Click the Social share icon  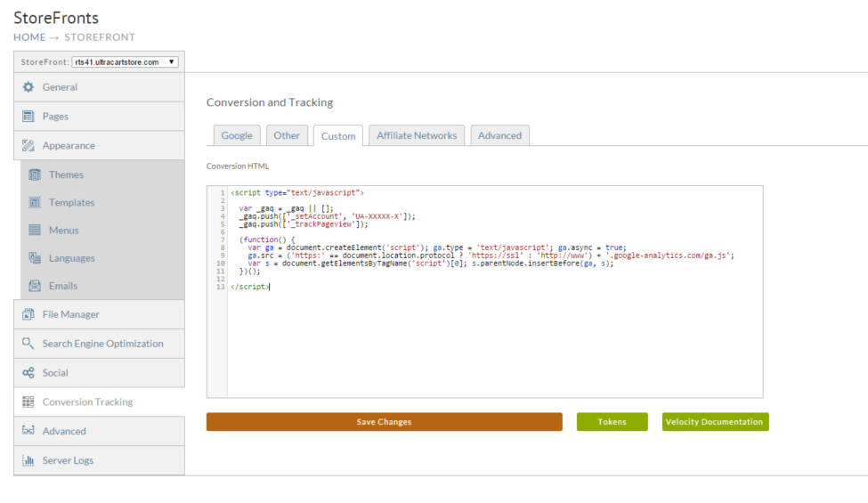point(28,373)
